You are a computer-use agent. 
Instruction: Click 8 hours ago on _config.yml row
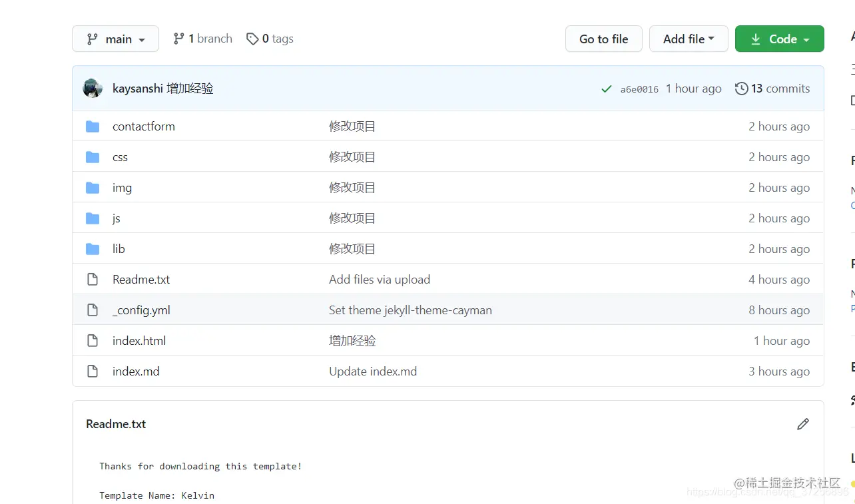pos(779,310)
